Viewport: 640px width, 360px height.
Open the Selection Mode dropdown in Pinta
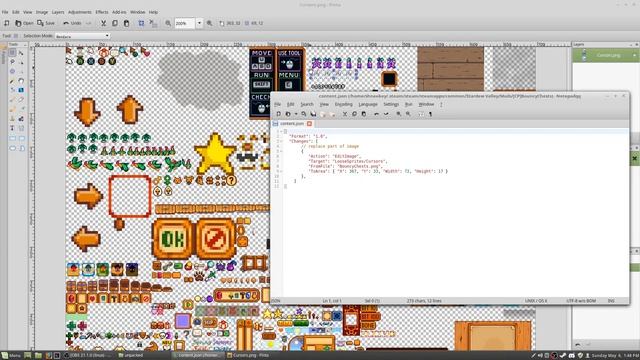[x=82, y=36]
